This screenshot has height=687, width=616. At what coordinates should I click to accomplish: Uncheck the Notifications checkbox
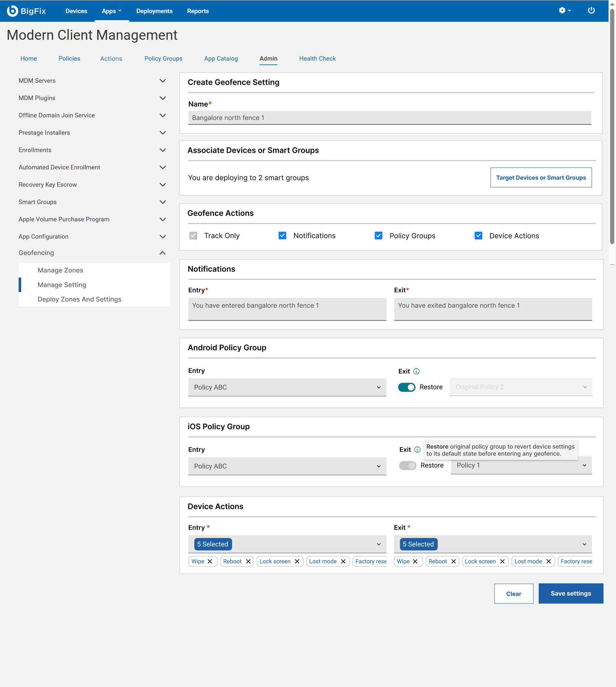[x=282, y=236]
